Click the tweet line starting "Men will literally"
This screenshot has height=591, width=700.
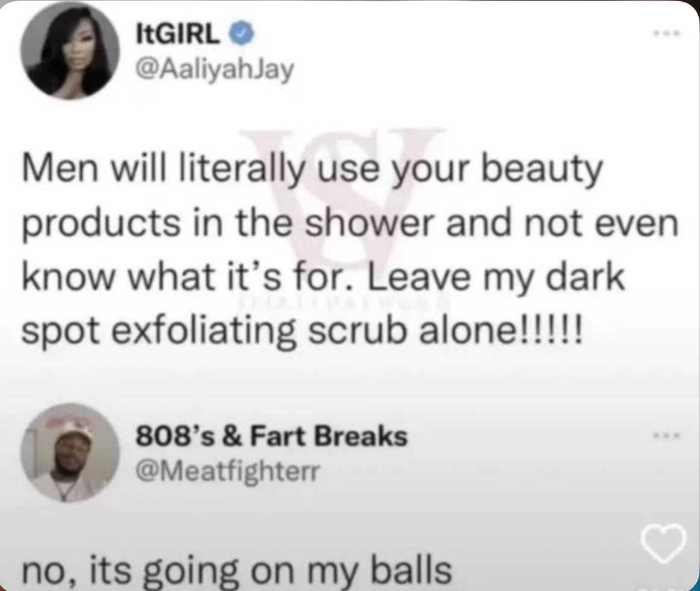(313, 170)
